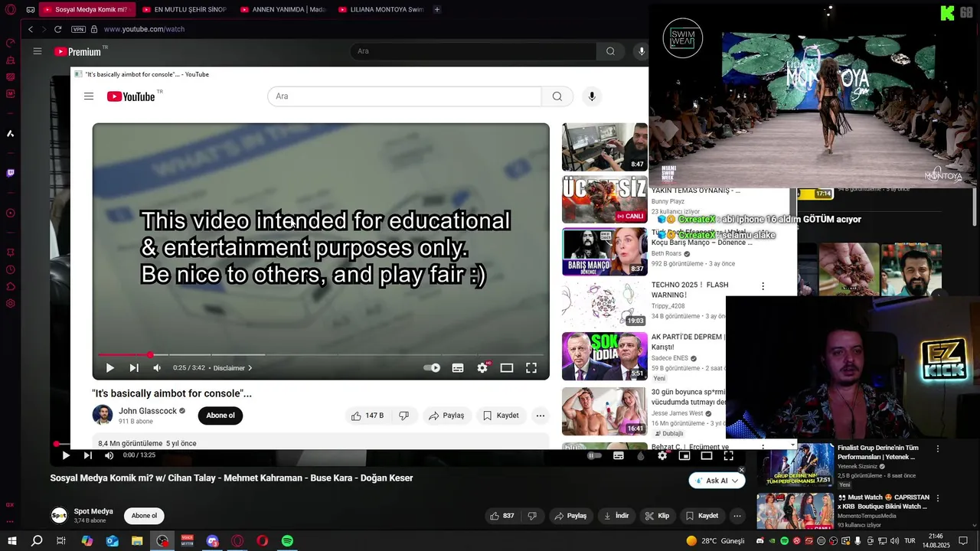The width and height of the screenshot is (980, 551).
Task: Create a clip with Klip button
Action: click(658, 516)
